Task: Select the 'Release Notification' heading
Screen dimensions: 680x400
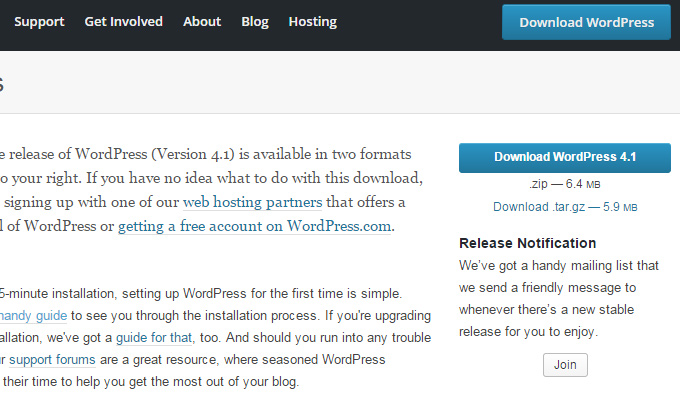Action: (x=527, y=243)
